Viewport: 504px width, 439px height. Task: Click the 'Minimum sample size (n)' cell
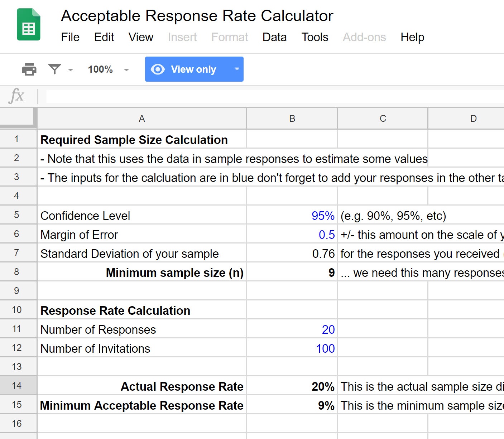(x=142, y=272)
